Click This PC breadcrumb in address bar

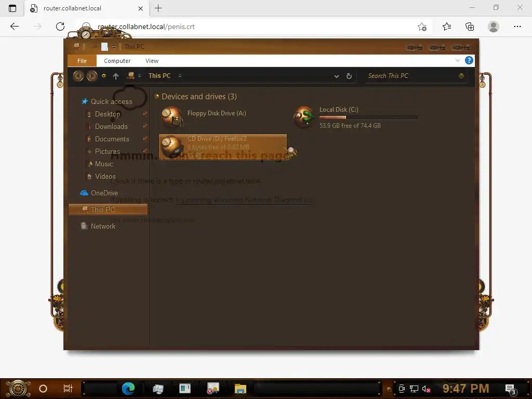point(159,76)
